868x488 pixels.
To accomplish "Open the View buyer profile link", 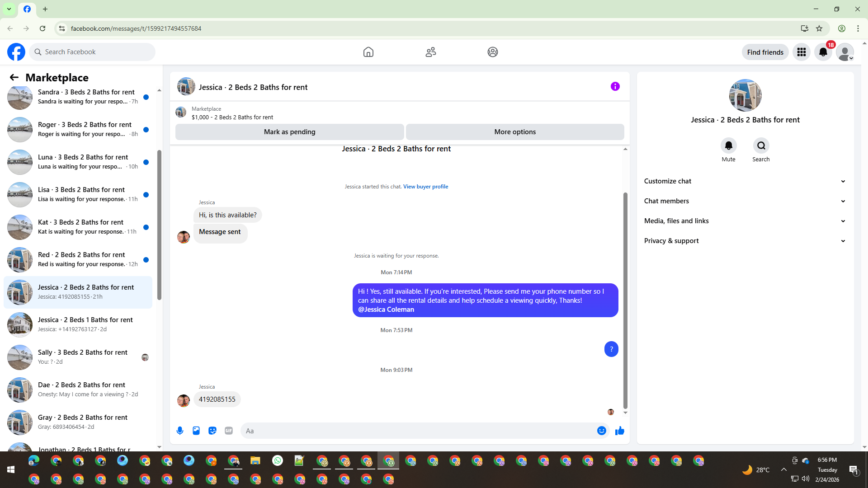I will pos(425,187).
